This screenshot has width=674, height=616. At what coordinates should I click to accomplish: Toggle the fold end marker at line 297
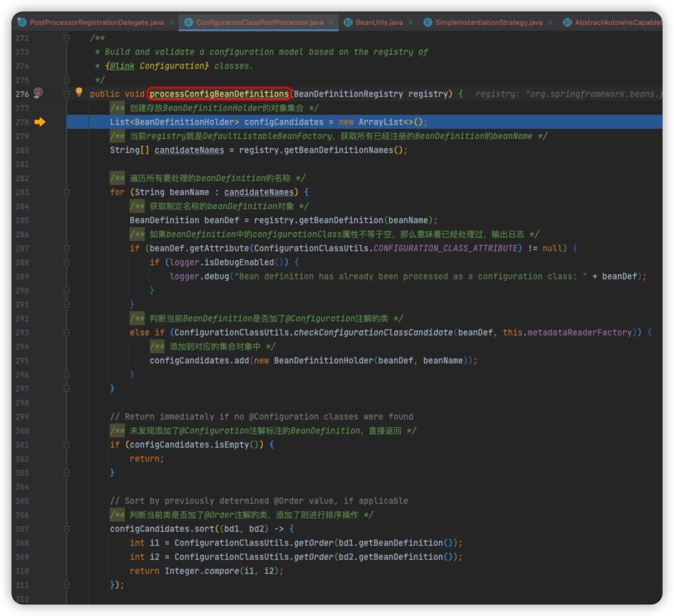(66, 389)
